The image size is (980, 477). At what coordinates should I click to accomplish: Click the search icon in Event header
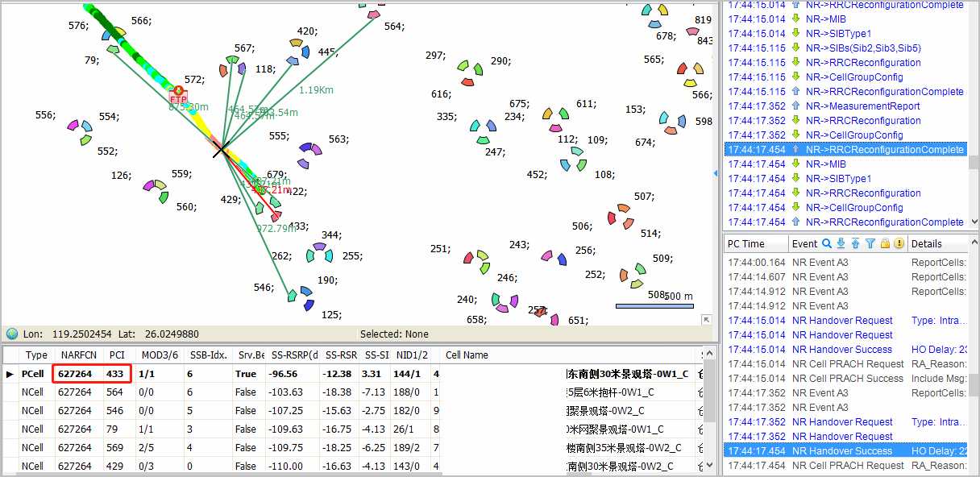coord(827,243)
